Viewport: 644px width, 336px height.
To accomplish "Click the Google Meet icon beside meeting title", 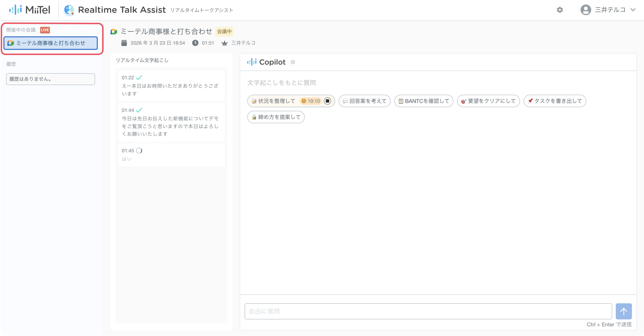I will (114, 32).
